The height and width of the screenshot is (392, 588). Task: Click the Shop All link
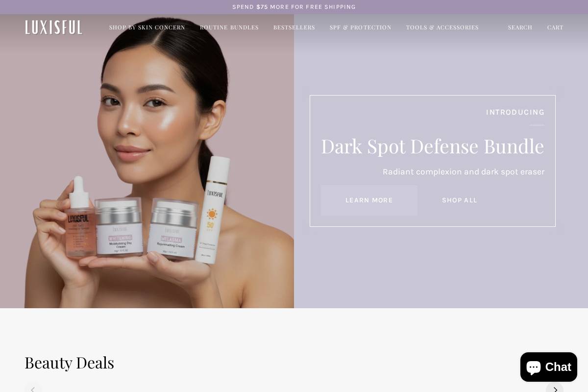tap(460, 200)
